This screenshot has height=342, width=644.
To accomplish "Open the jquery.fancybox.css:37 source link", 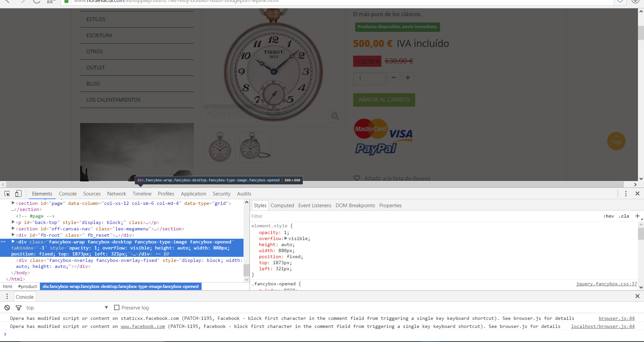I will coord(606,284).
